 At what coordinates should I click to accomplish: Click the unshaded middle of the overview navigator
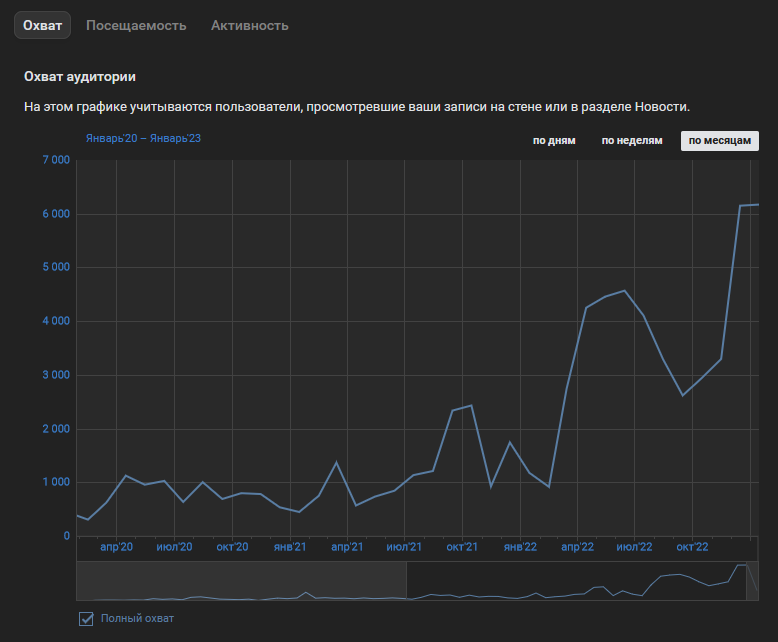pos(575,581)
